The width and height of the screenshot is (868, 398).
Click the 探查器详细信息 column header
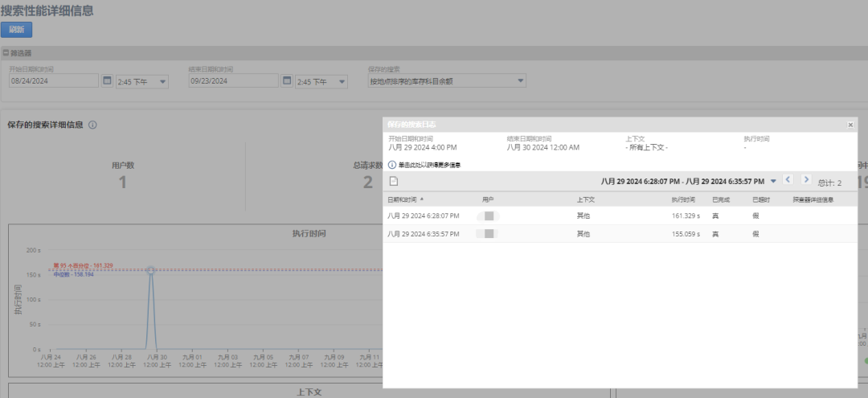pyautogui.click(x=813, y=199)
